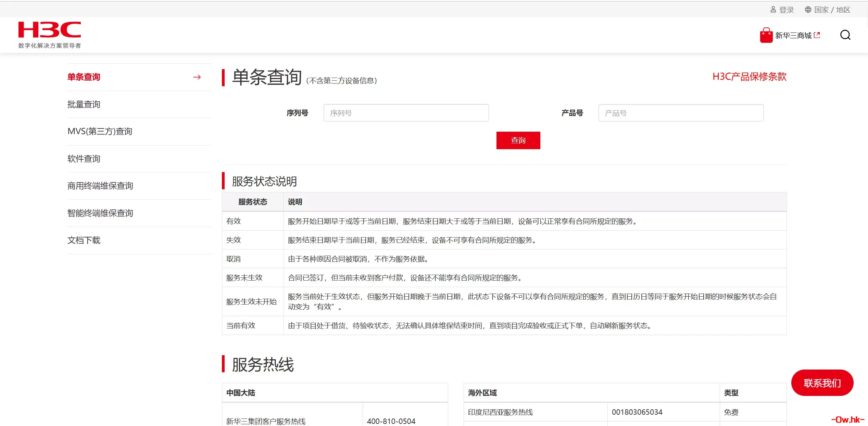Click the red 联系我们 floating button
This screenshot has height=426, width=868.
pos(822,383)
